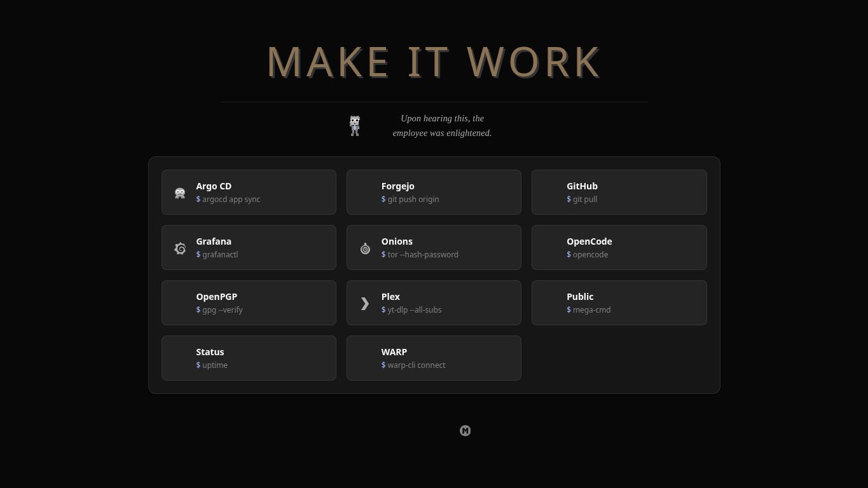Click the Grafana gear logo icon

180,248
